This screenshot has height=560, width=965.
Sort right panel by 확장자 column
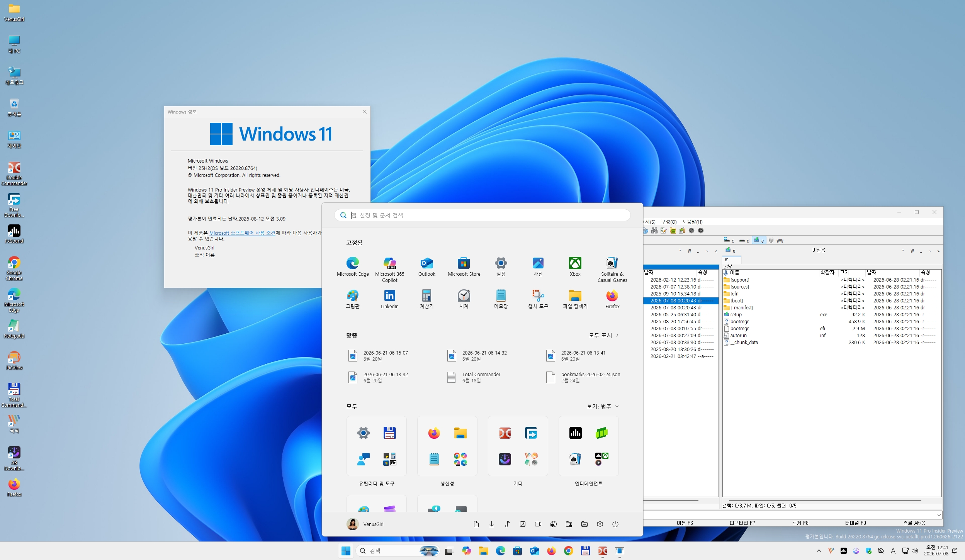827,272
